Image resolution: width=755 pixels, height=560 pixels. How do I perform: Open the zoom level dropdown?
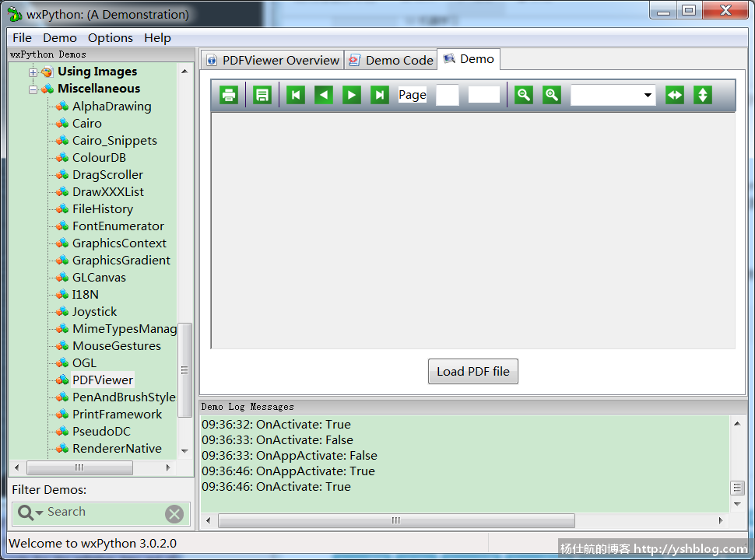click(648, 95)
